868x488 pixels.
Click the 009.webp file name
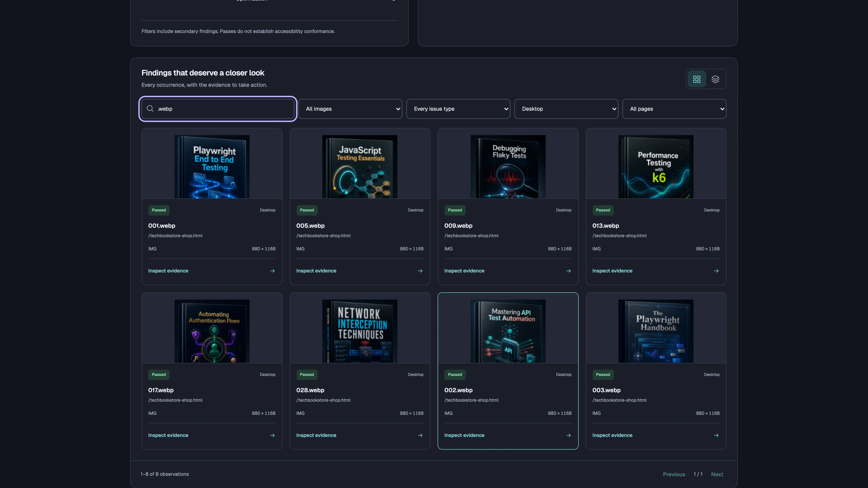point(458,226)
